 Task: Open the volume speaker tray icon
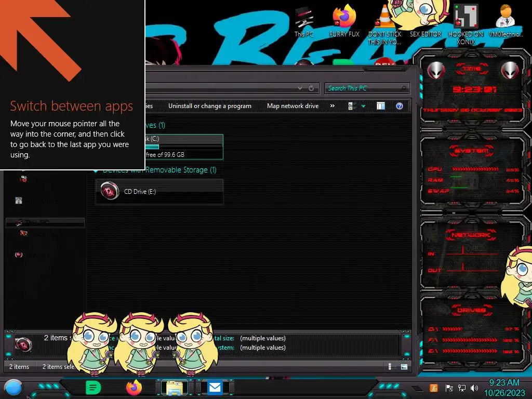point(474,388)
